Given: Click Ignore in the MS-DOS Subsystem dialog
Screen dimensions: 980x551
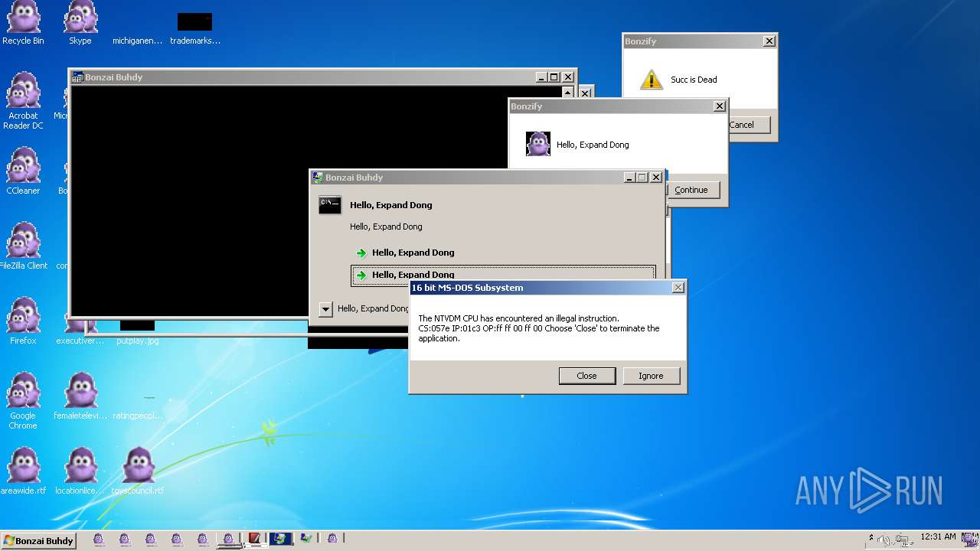Looking at the screenshot, I should 651,376.
